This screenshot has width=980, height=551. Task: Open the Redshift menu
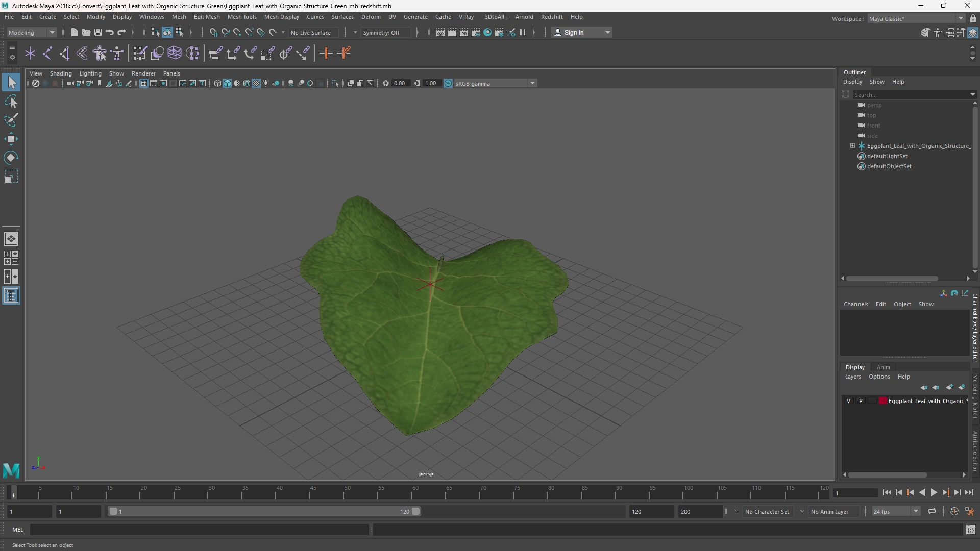(x=552, y=17)
